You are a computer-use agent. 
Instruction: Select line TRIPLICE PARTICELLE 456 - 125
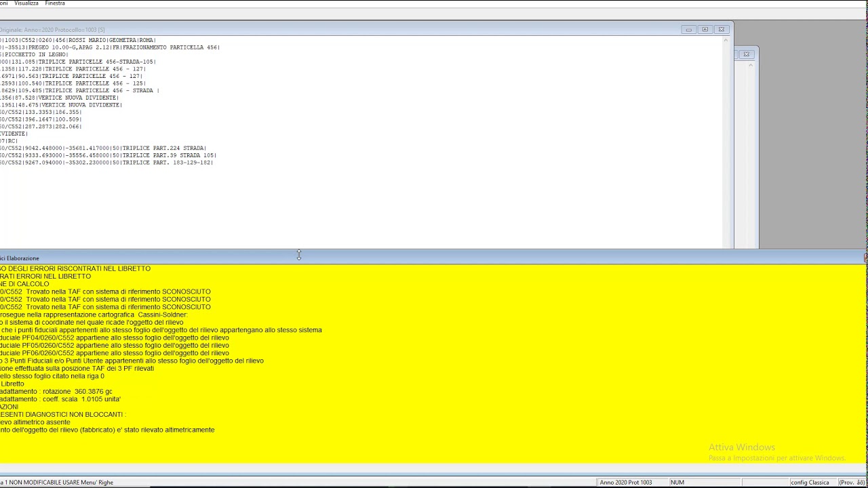[73, 83]
